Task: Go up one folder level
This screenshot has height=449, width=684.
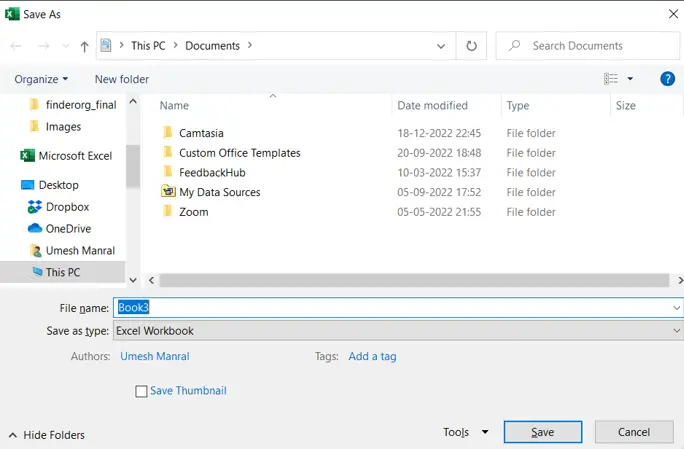Action: pyautogui.click(x=84, y=46)
